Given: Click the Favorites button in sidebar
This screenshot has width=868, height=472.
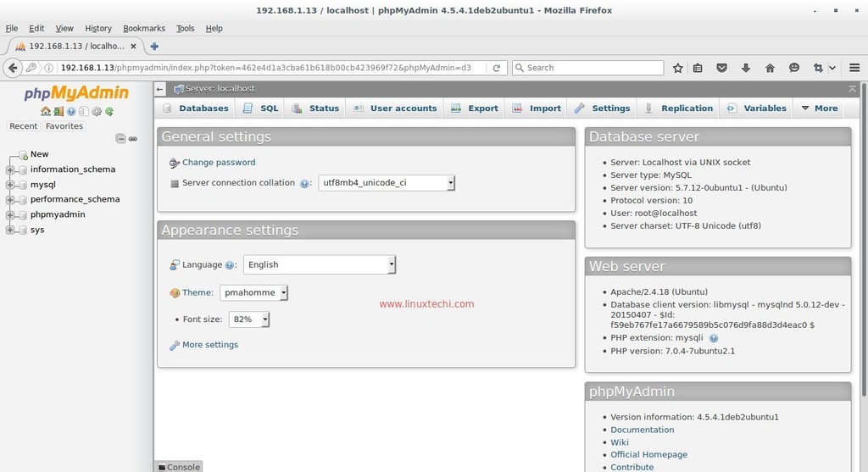Looking at the screenshot, I should pos(64,126).
